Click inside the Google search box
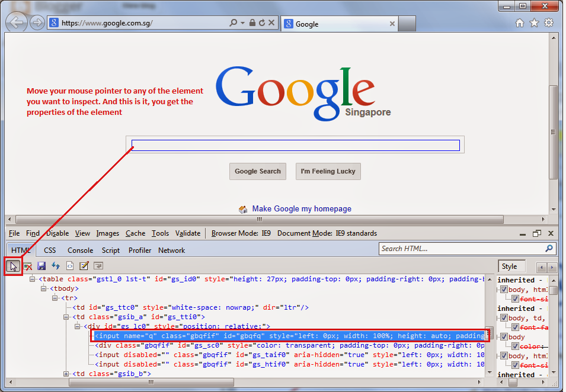The image size is (566, 392). [295, 145]
